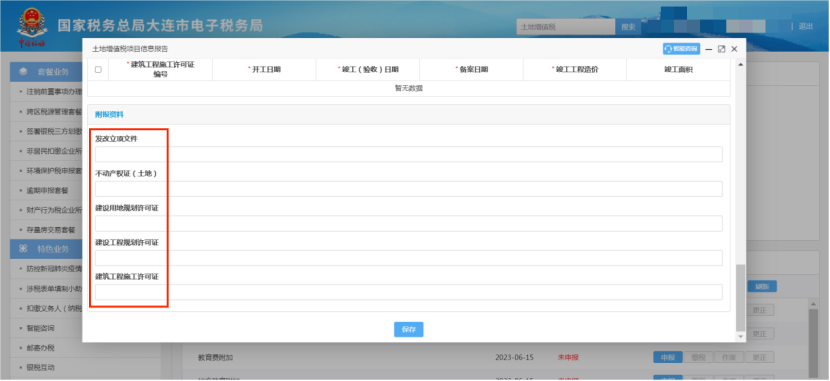This screenshot has height=381, width=830.
Task: Click the 建设工程规划许可证 input field
Action: point(409,258)
